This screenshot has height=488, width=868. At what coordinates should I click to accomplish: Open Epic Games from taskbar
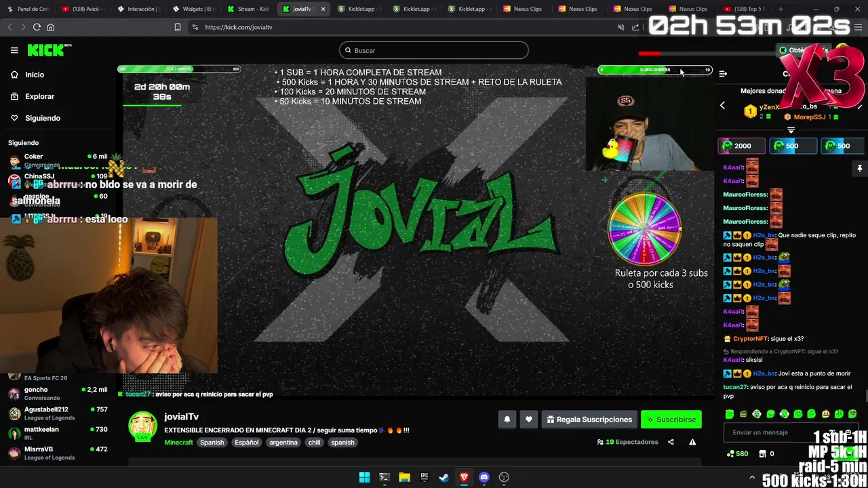(x=425, y=477)
